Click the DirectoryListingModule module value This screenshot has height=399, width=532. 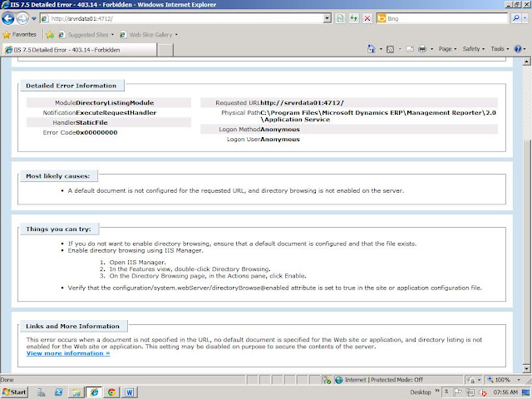[x=115, y=102]
